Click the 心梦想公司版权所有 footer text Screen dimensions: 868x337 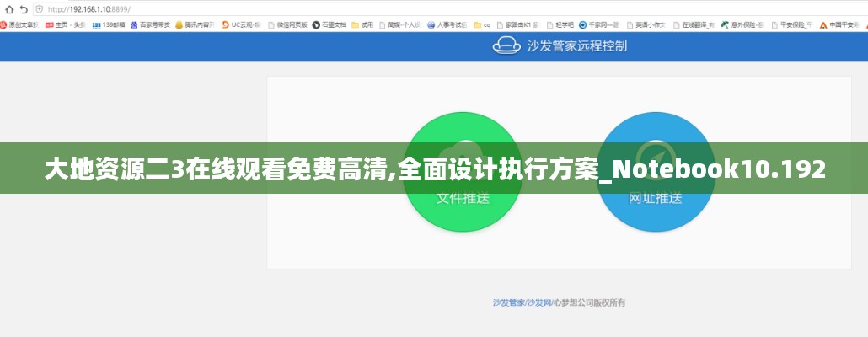589,302
